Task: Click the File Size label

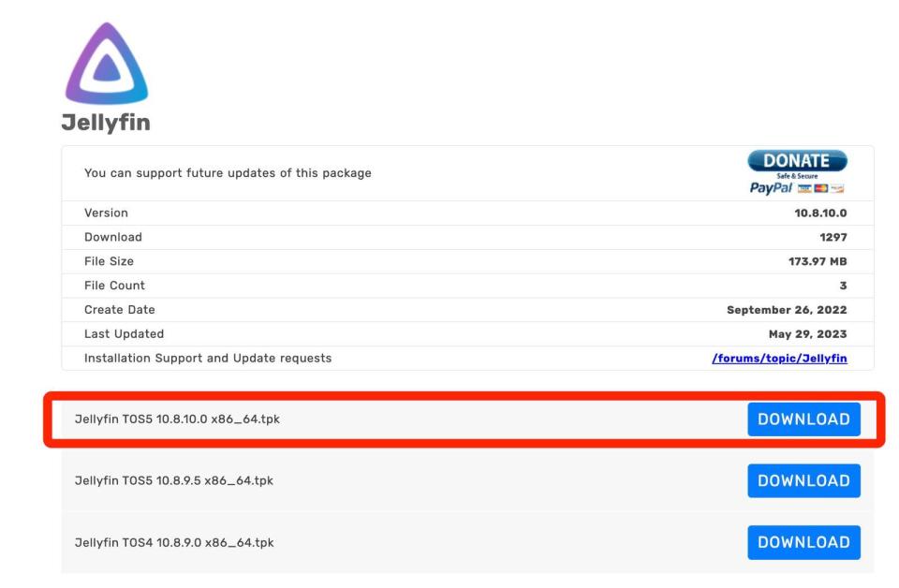Action: (109, 261)
